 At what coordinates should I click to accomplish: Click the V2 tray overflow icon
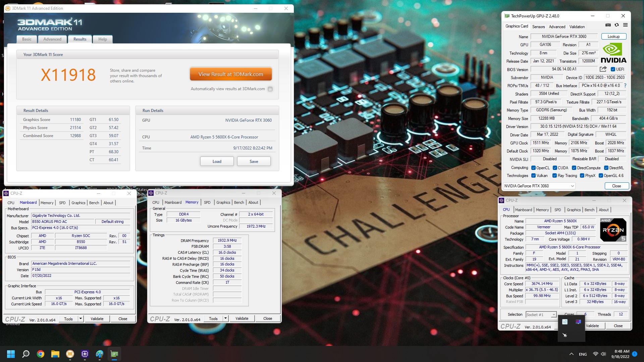[x=565, y=322]
